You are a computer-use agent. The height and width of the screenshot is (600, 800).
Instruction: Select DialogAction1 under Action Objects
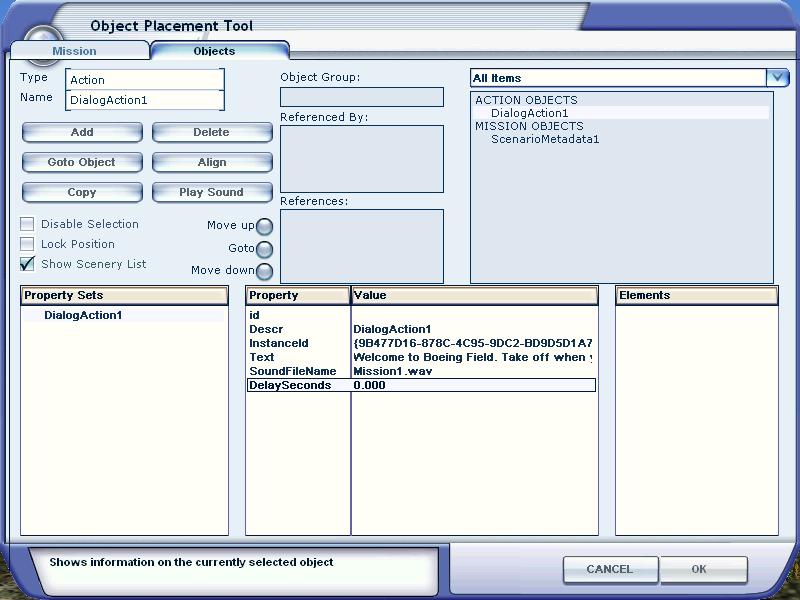[x=529, y=114]
